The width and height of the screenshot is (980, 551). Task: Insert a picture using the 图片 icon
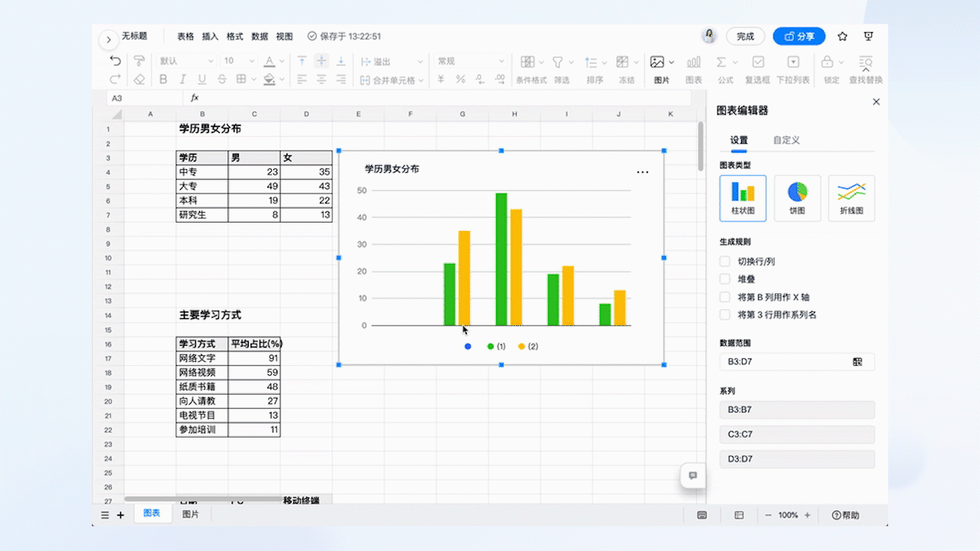point(658,61)
